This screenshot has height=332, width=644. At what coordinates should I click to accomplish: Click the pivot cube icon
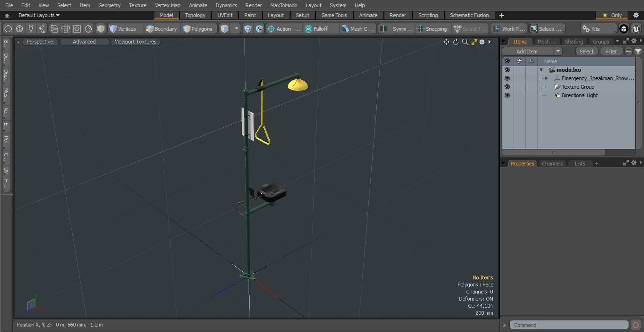coord(259,29)
